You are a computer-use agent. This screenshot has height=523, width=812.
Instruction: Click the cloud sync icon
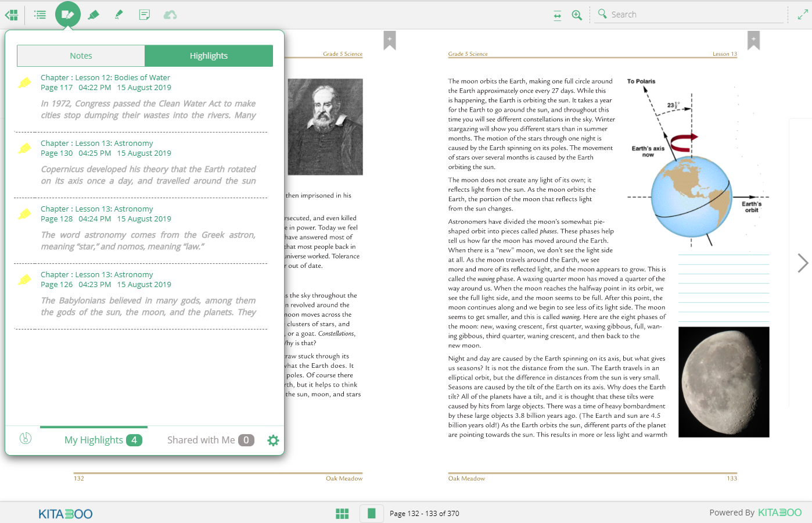170,15
